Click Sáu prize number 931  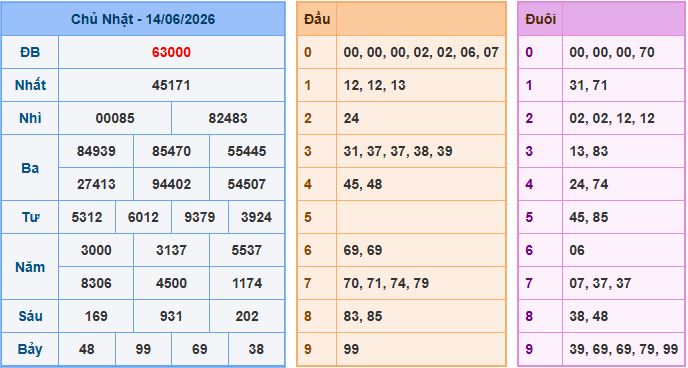[171, 316]
